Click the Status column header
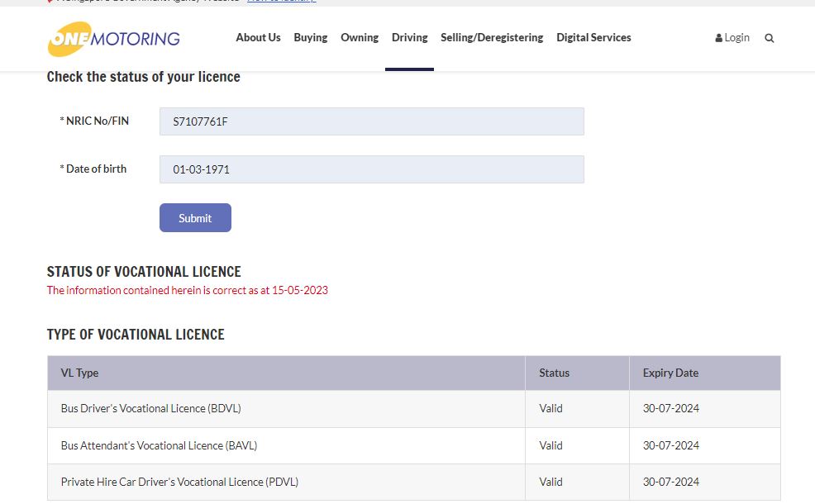The image size is (815, 504). point(554,373)
